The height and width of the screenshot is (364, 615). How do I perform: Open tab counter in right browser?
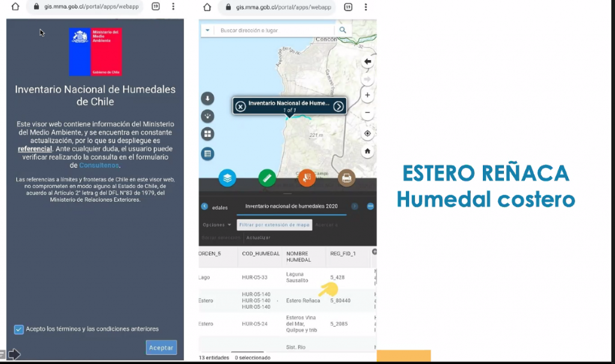tap(348, 7)
